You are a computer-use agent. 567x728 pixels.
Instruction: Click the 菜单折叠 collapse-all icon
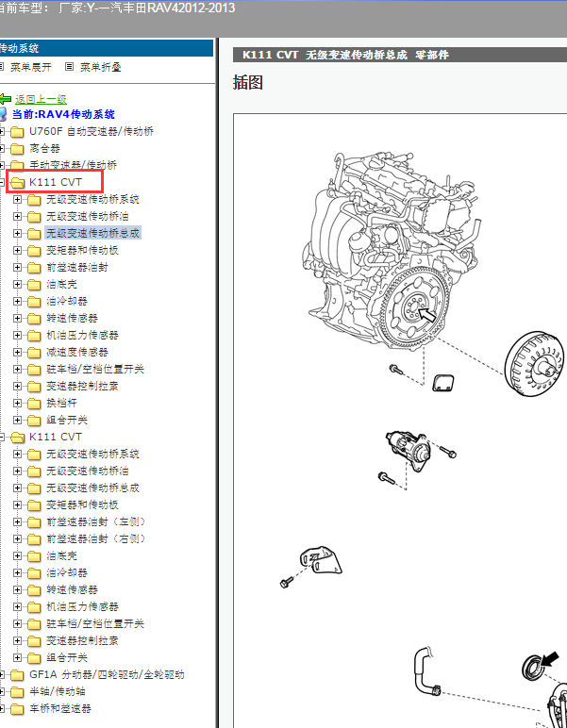(69, 67)
